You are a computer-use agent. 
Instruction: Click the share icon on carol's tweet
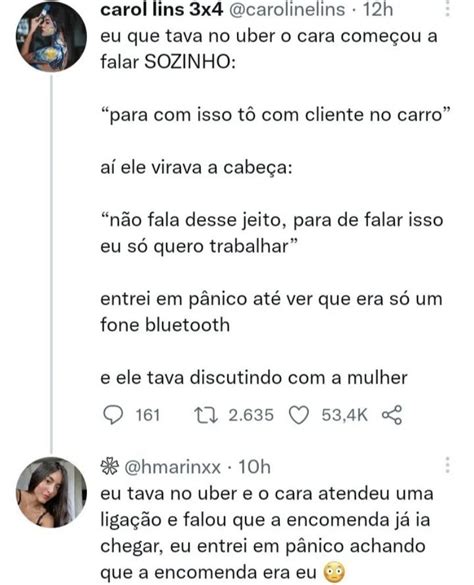[392, 415]
